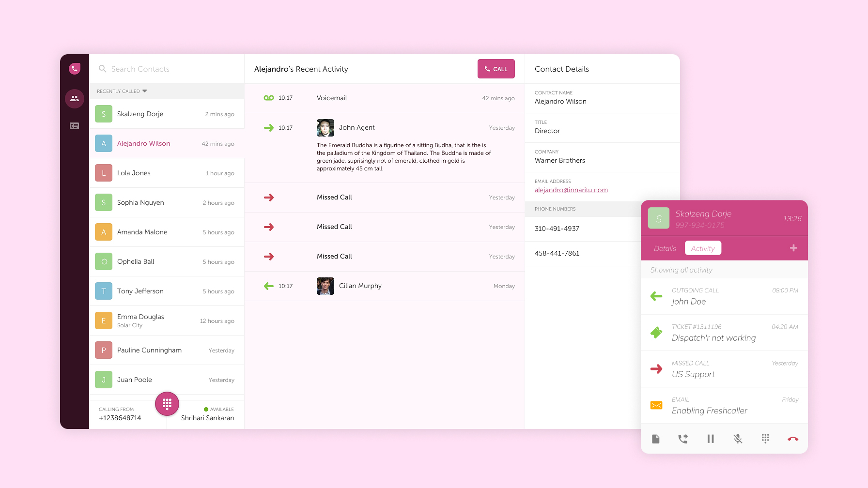Open the in-call keypad
The height and width of the screenshot is (488, 868).
(765, 439)
